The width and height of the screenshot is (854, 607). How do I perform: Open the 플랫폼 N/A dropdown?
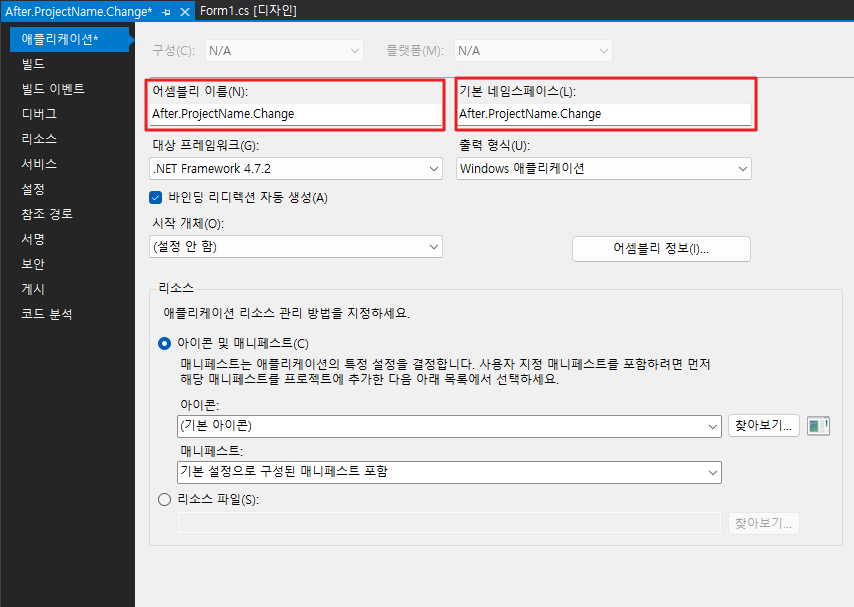tap(533, 51)
